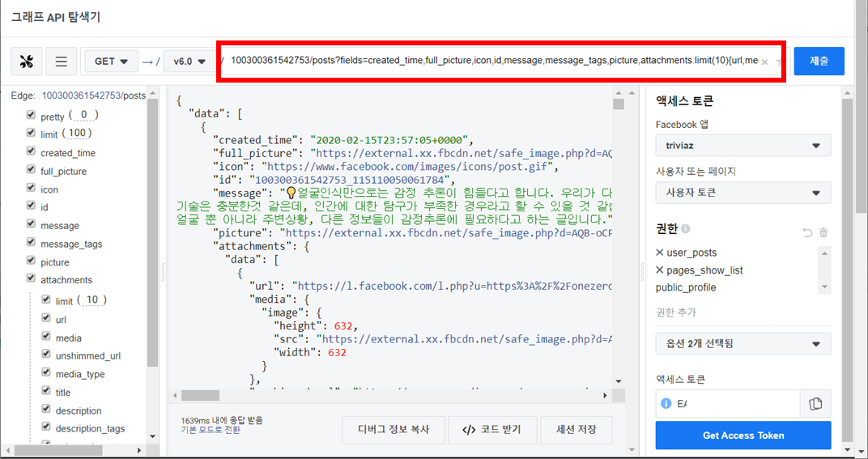This screenshot has height=459, width=868.
Task: Toggle the attachments limit (10) checkbox
Action: pyautogui.click(x=46, y=300)
